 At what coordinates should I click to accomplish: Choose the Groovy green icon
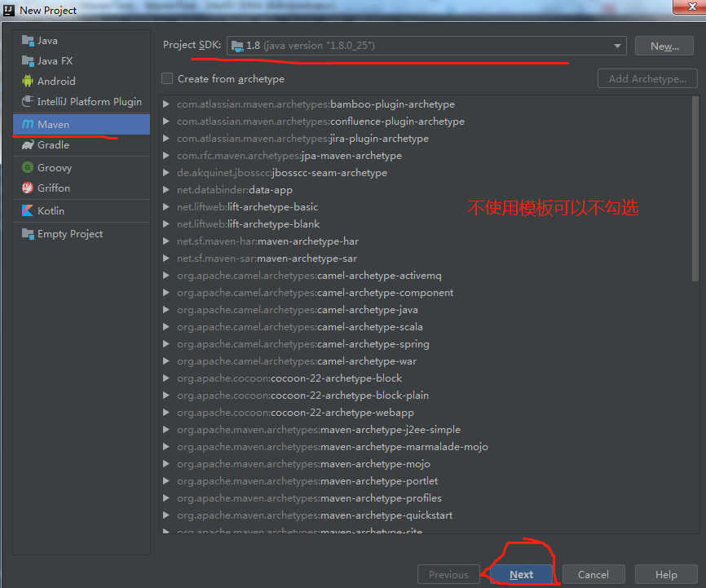click(x=28, y=168)
